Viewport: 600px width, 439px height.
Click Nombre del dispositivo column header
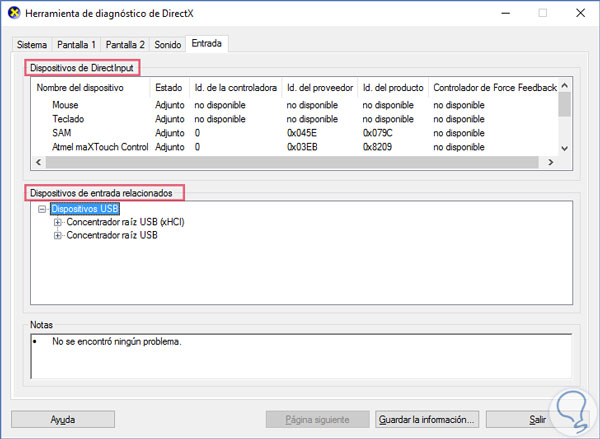pyautogui.click(x=91, y=88)
